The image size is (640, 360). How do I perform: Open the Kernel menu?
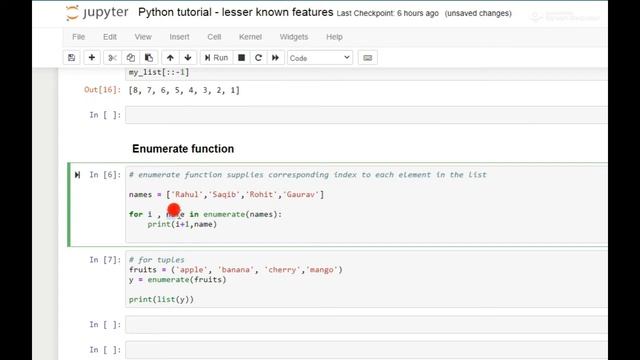click(250, 37)
